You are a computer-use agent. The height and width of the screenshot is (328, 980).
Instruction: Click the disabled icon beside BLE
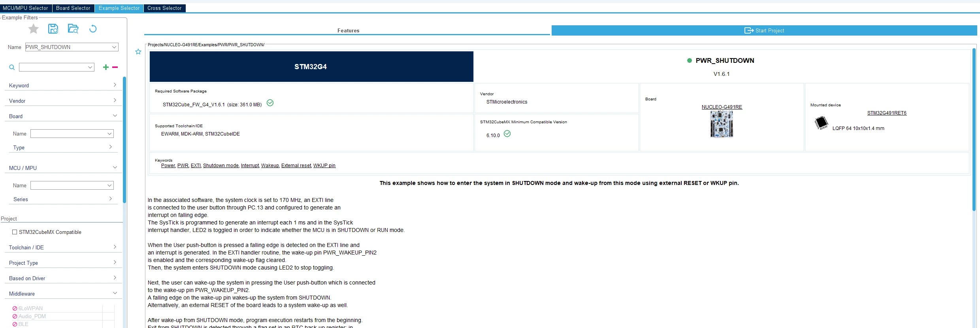[x=15, y=324]
